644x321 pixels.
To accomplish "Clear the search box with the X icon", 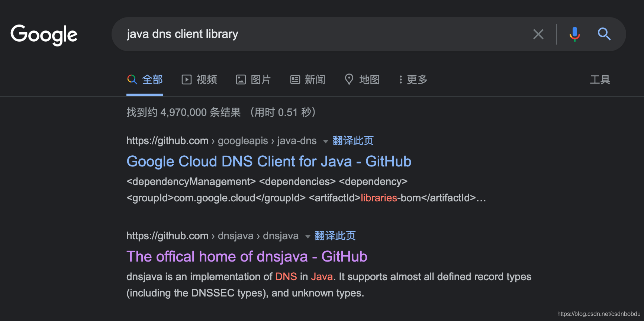I will (x=538, y=34).
